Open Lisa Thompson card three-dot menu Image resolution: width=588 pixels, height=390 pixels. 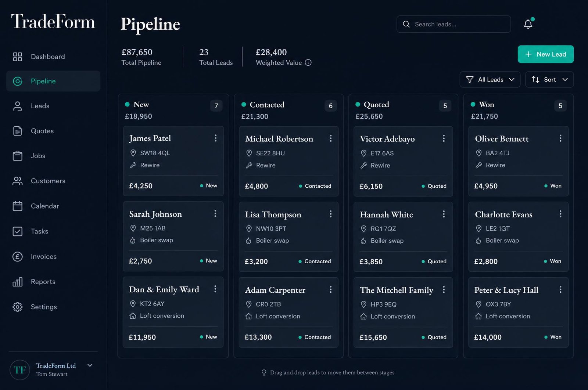(x=331, y=214)
